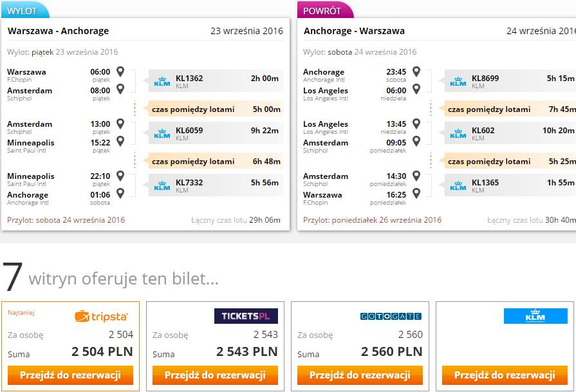Click the KLM logo beside flight KL602

(458, 133)
